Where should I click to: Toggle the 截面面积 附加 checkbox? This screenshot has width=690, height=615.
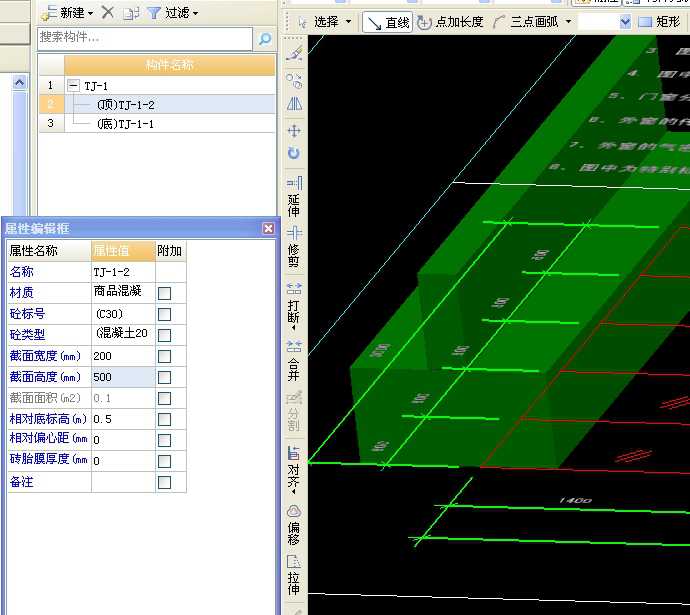click(x=164, y=398)
